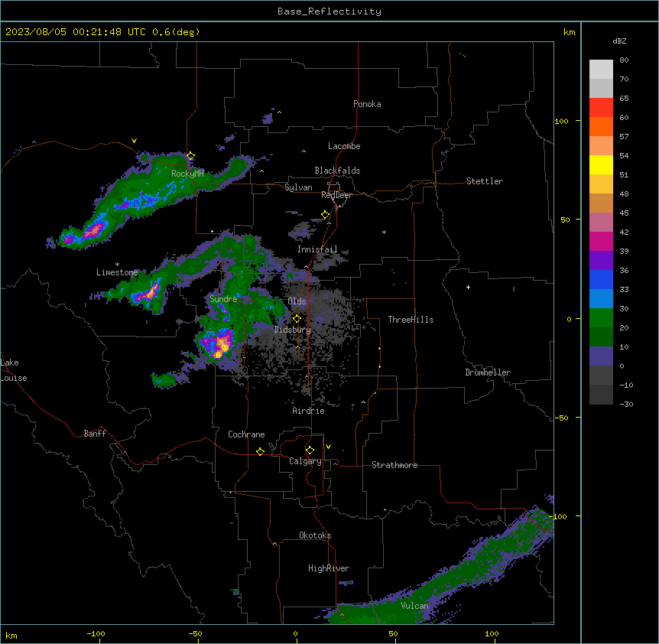The width and height of the screenshot is (659, 644).
Task: Click the yellow diamond marker by RockyMH
Action: click(190, 156)
